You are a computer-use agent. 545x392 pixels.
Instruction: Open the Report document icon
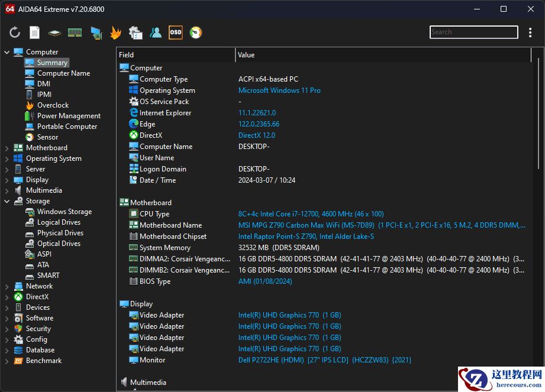point(35,33)
